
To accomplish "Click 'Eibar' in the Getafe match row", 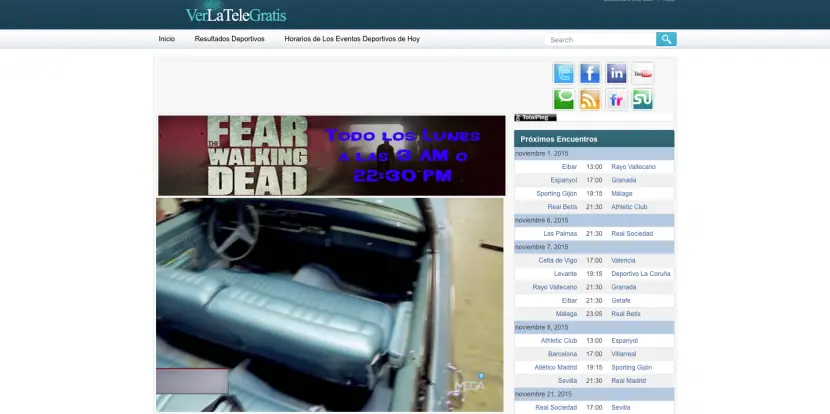I will pyautogui.click(x=570, y=300).
